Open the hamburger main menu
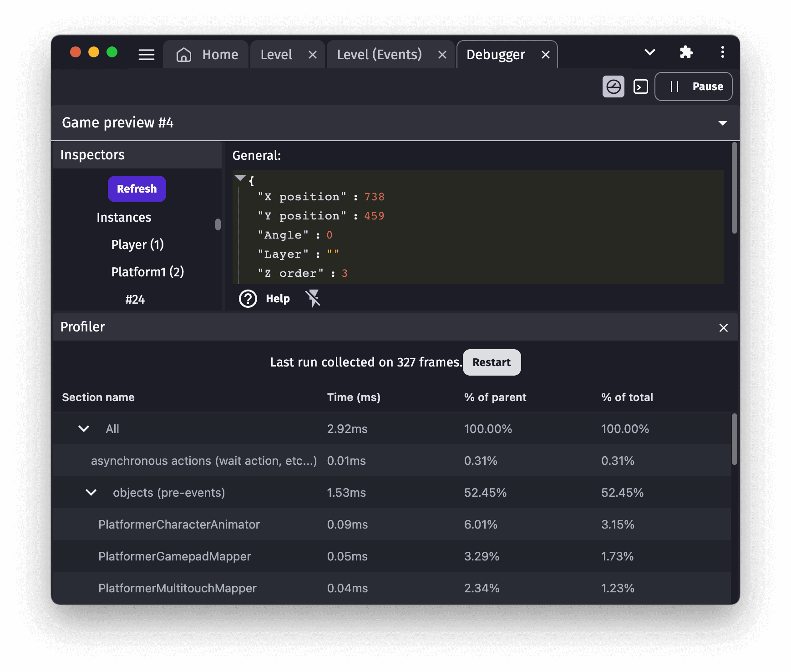Image resolution: width=791 pixels, height=672 pixels. 146,55
